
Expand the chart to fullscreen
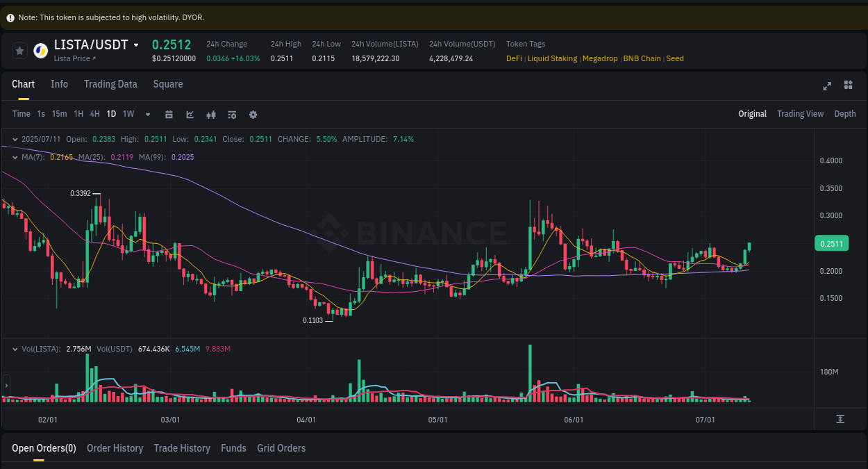[826, 85]
